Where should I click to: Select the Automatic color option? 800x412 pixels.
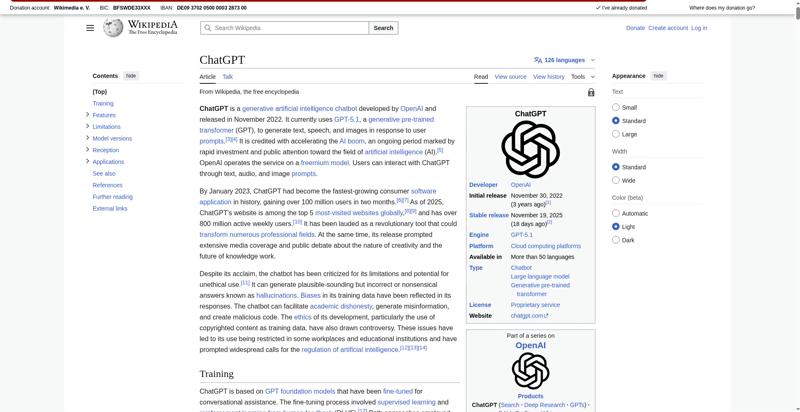click(616, 213)
